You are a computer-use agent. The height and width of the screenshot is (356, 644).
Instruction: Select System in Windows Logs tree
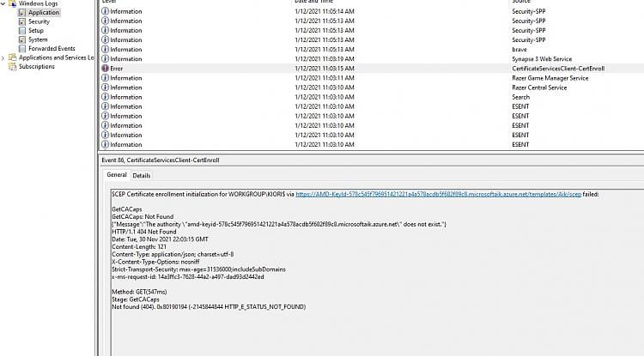click(x=38, y=39)
